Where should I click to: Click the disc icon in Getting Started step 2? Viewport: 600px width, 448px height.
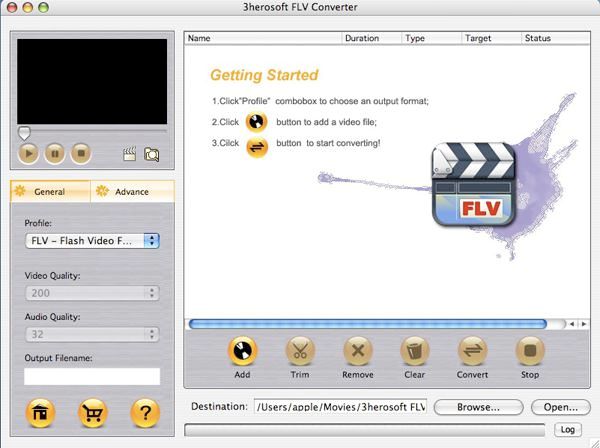256,122
